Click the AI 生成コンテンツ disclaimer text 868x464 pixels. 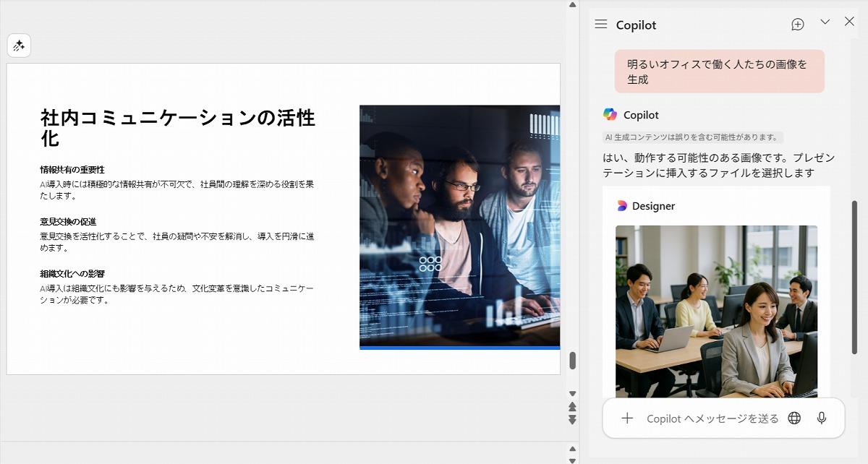693,137
